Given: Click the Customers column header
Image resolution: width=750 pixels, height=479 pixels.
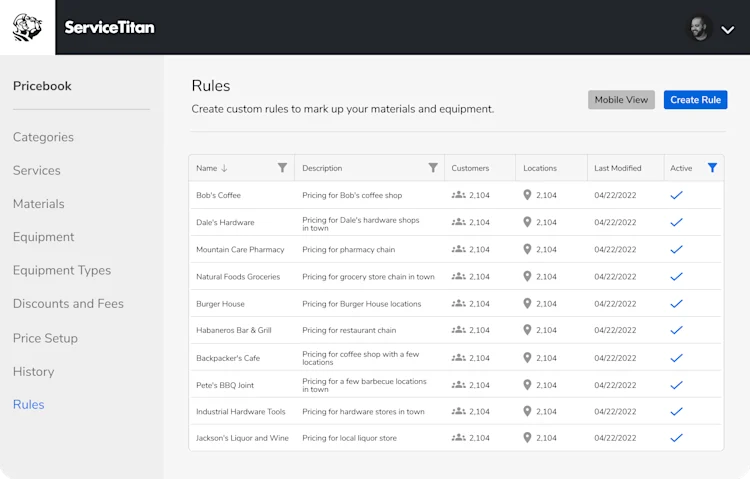Looking at the screenshot, I should point(470,168).
